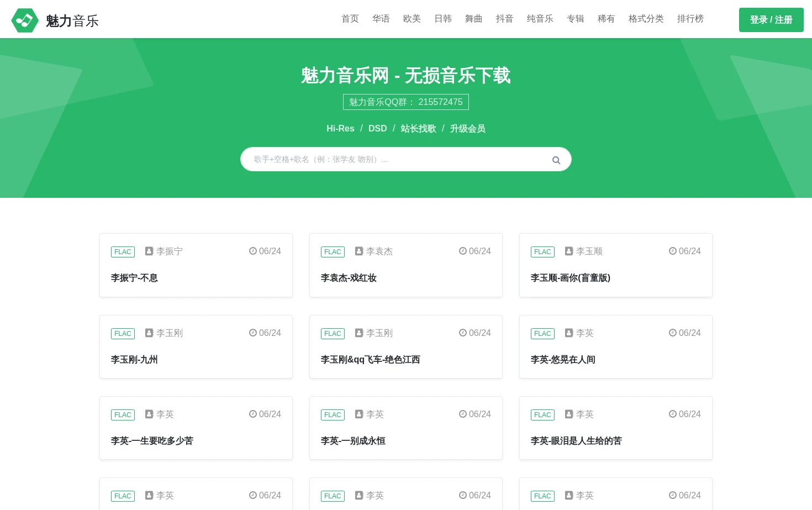View the 排行榜 rankings page
The width and height of the screenshot is (812, 510).
tap(690, 19)
